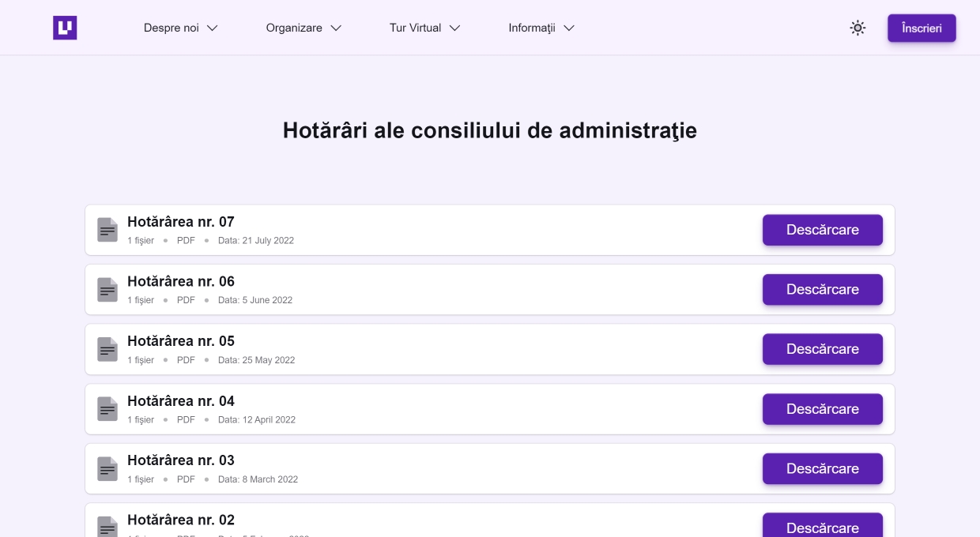Click the file icon beside Hotărârea nr. 04
This screenshot has height=537, width=980.
click(107, 409)
